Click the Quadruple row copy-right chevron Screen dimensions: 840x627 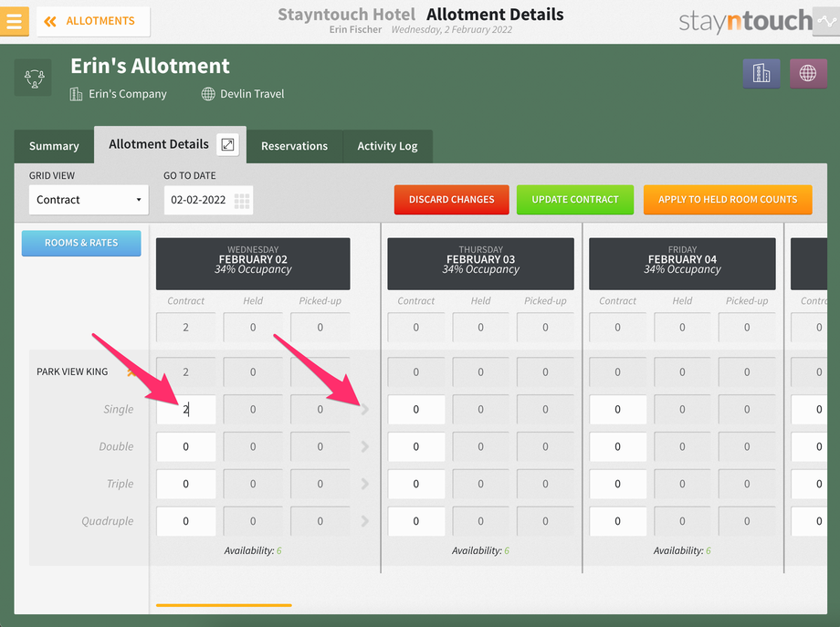tap(365, 521)
